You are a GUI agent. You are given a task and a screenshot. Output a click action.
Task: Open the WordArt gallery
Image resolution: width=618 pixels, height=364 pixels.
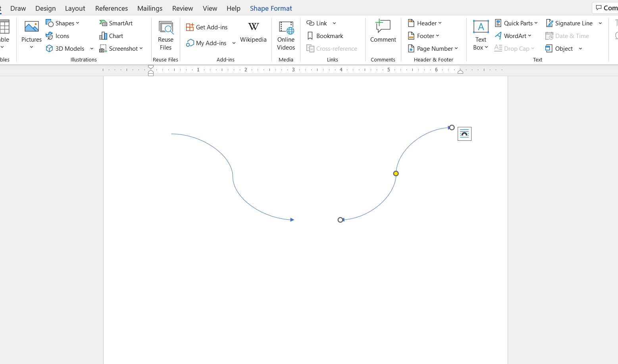[513, 36]
